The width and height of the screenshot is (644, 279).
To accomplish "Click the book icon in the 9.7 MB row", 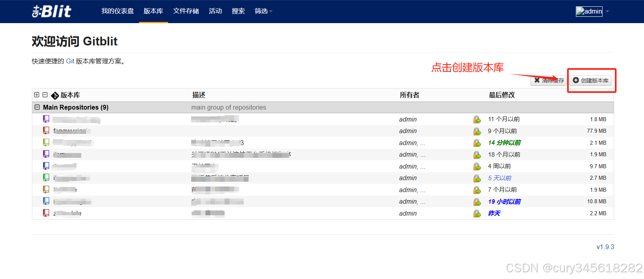I will pyautogui.click(x=46, y=166).
